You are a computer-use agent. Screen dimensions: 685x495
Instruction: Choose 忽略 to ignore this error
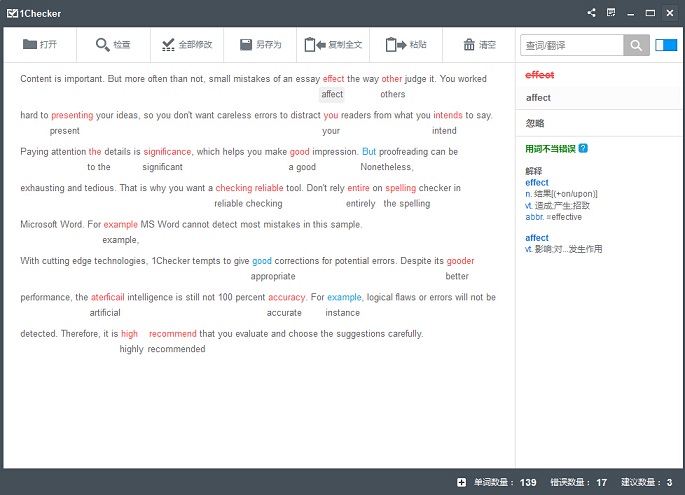[x=599, y=123]
